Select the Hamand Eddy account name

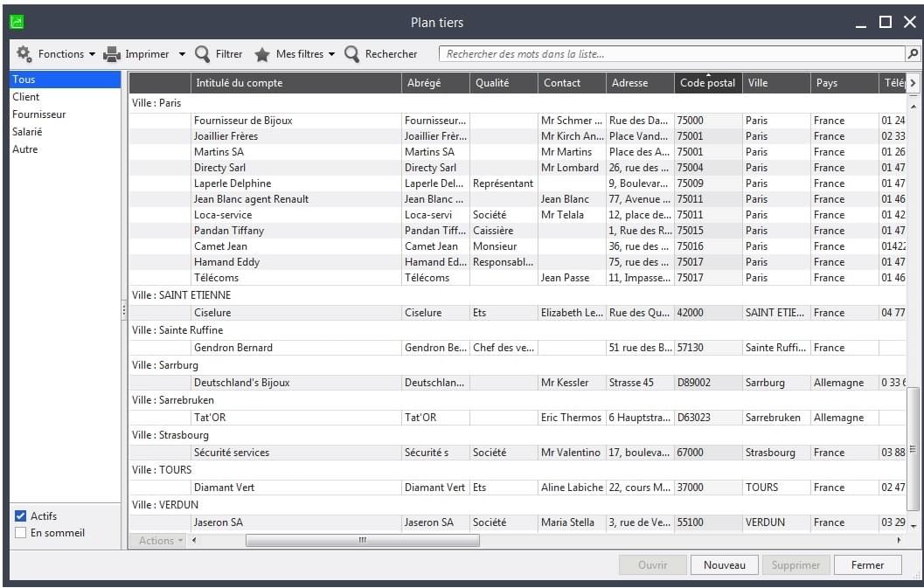(x=227, y=262)
